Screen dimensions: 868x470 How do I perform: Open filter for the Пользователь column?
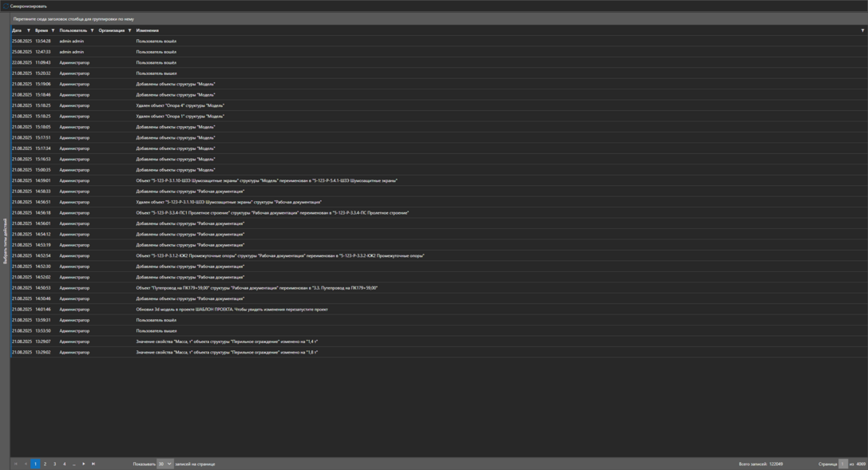point(92,30)
